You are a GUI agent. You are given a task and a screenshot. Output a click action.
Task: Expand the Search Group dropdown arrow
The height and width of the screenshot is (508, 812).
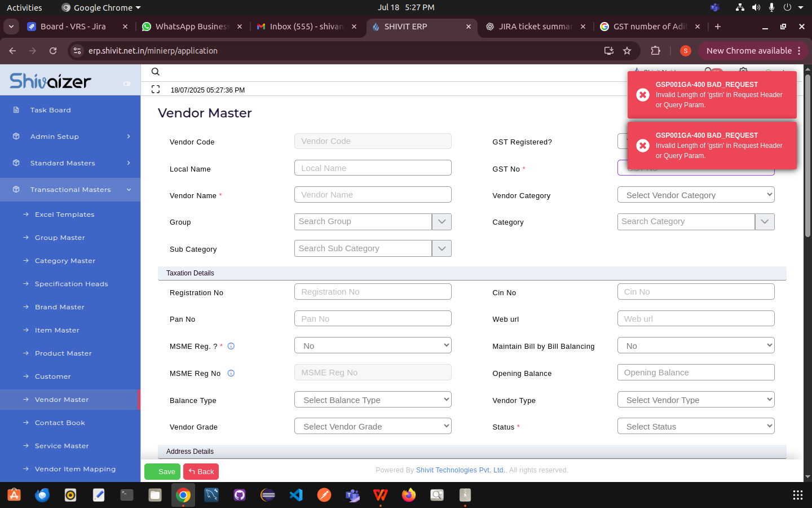tap(442, 222)
